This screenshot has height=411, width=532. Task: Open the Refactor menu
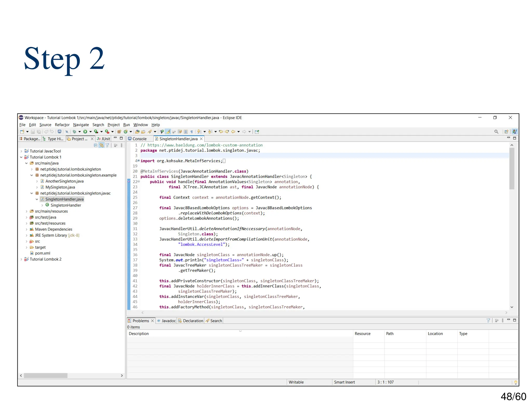[62, 125]
